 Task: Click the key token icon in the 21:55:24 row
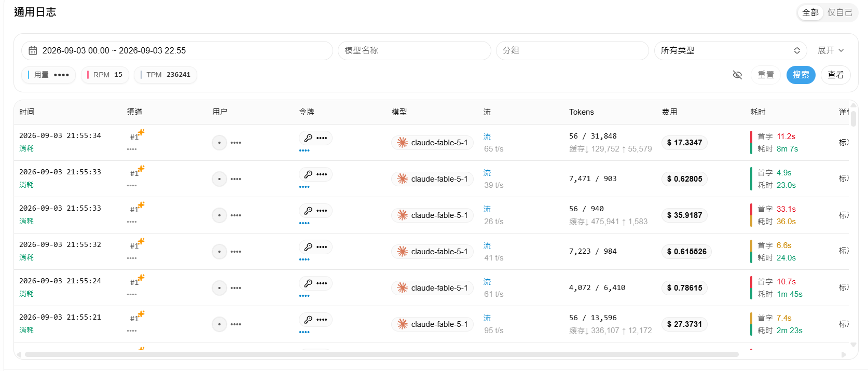[x=308, y=283]
